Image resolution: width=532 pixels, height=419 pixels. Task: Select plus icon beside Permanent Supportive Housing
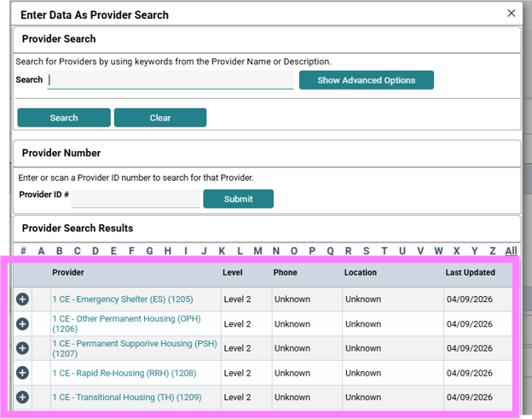pyautogui.click(x=22, y=348)
